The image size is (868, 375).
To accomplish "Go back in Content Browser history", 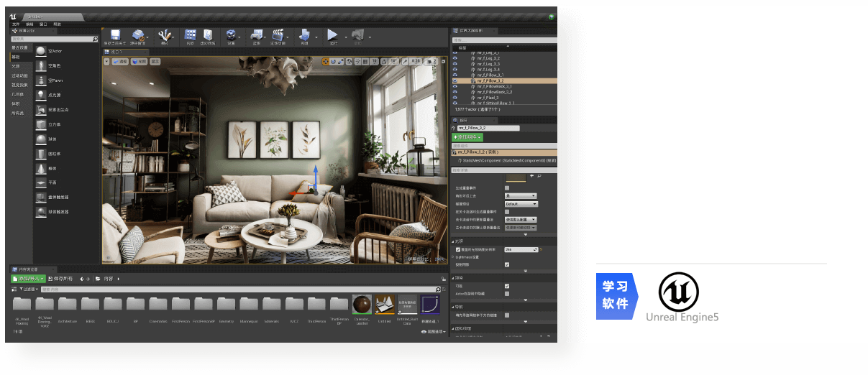I will pos(81,279).
